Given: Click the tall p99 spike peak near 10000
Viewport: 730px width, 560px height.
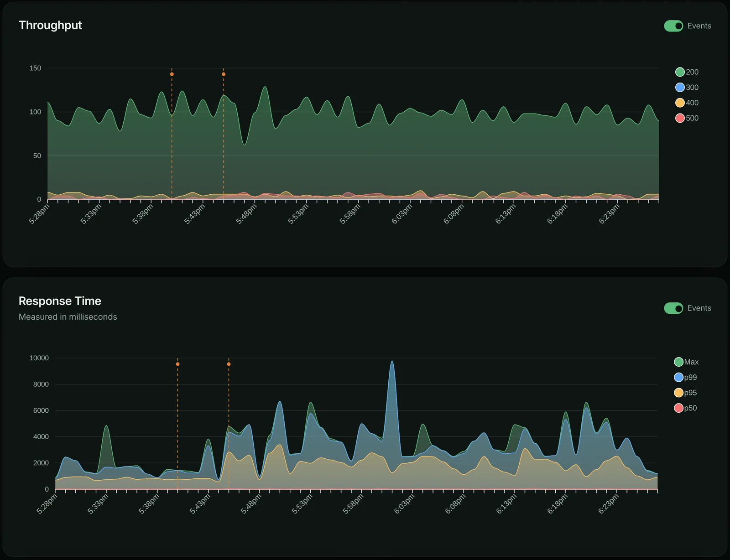Looking at the screenshot, I should tap(392, 362).
